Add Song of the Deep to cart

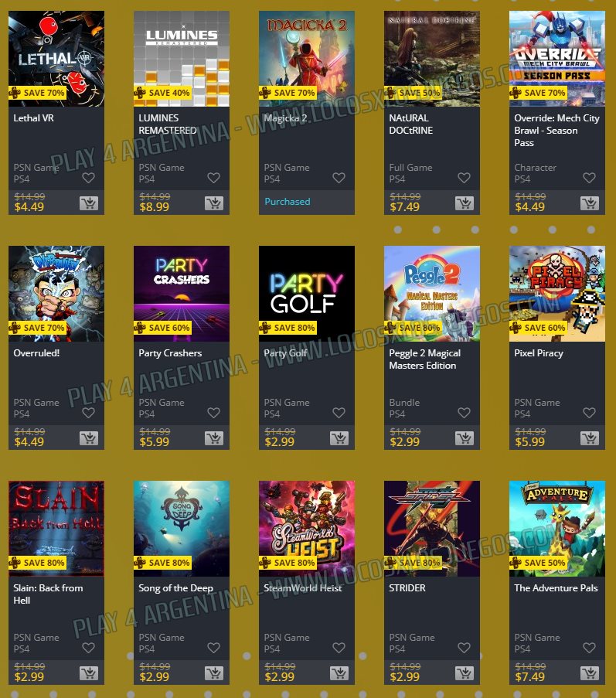pyautogui.click(x=214, y=673)
